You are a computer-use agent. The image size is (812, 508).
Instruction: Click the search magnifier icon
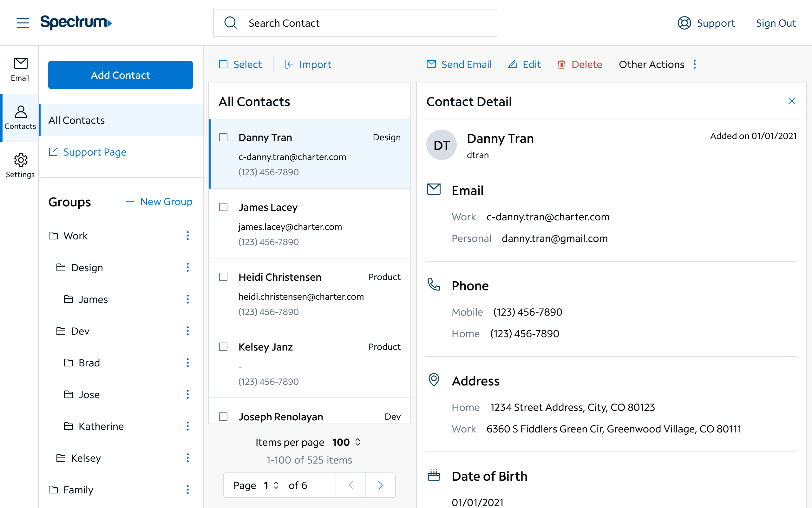point(231,23)
